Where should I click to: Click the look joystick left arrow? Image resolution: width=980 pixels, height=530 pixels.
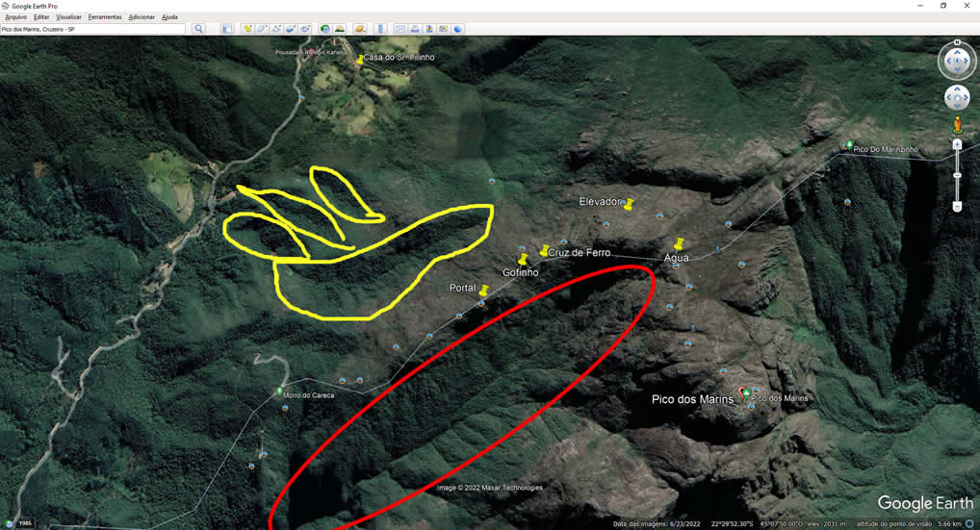pos(947,62)
